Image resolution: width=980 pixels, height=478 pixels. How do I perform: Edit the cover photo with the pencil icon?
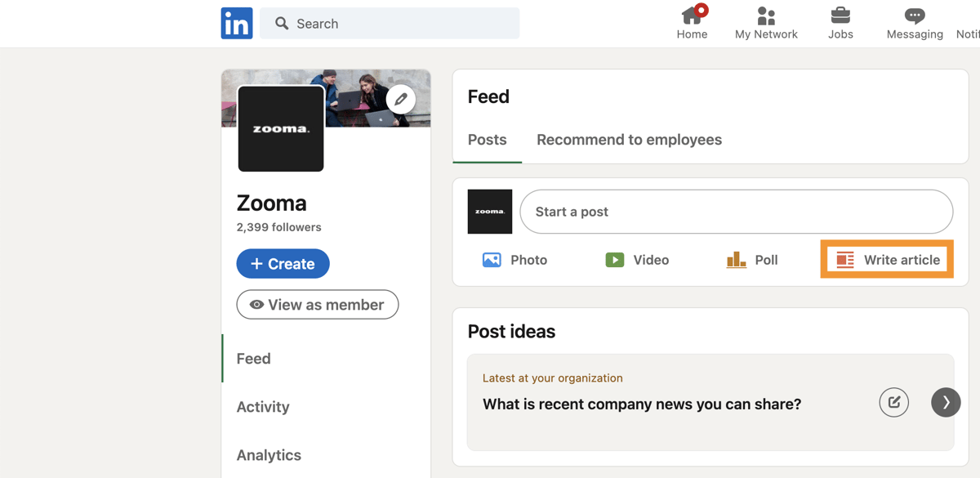[x=400, y=98]
